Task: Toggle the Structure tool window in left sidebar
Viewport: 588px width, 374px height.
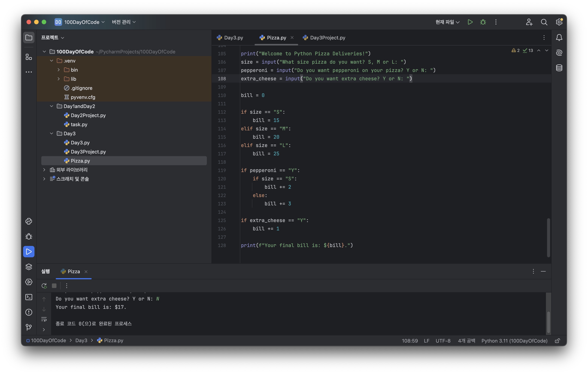Action: pos(29,57)
